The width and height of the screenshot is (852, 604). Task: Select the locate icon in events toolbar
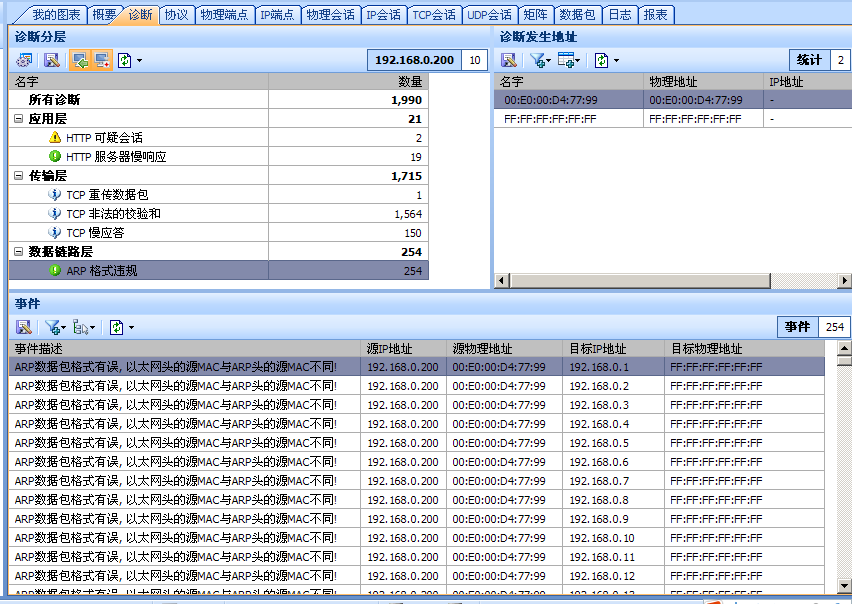(80, 327)
